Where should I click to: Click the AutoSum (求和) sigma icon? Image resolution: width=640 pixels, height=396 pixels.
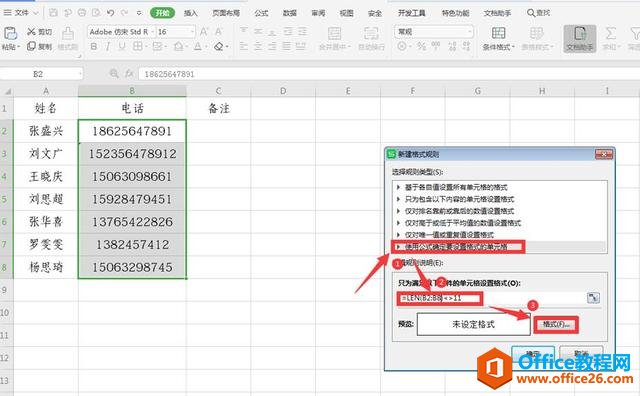point(611,33)
